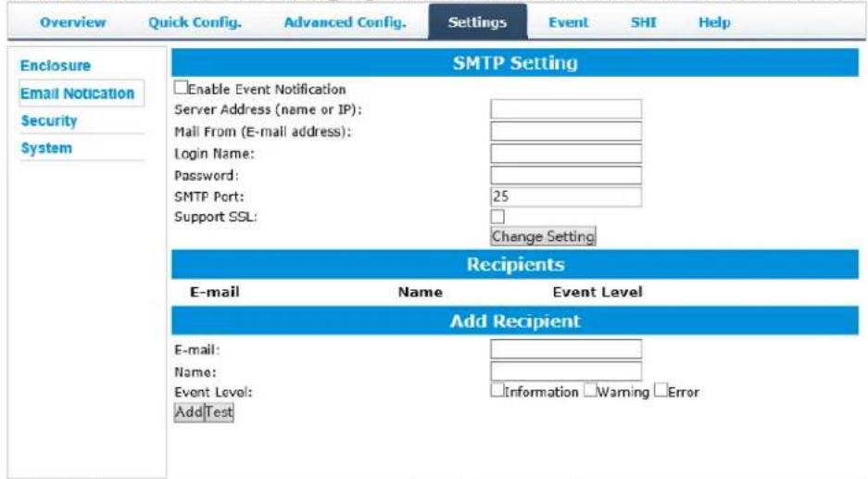Select the SMTP Setting section header
This screenshot has width=868, height=479.
(515, 63)
